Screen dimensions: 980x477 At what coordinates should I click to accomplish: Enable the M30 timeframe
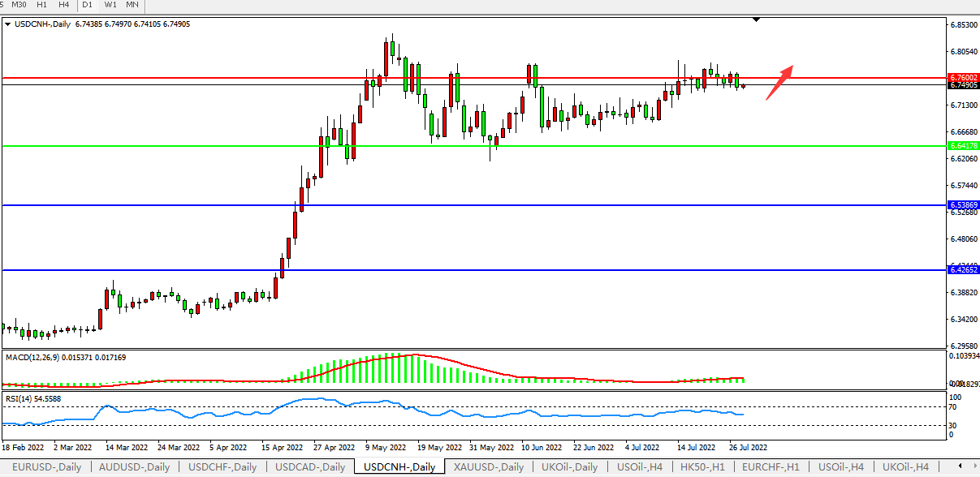click(x=19, y=5)
